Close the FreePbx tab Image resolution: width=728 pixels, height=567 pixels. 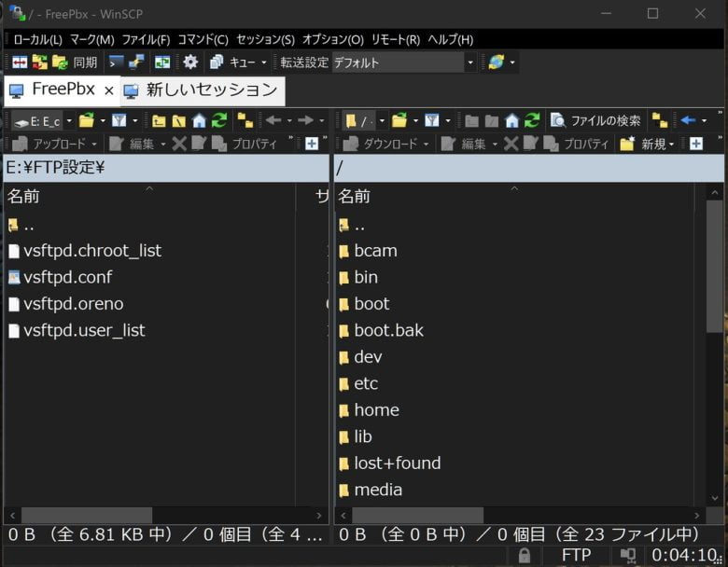click(x=109, y=90)
